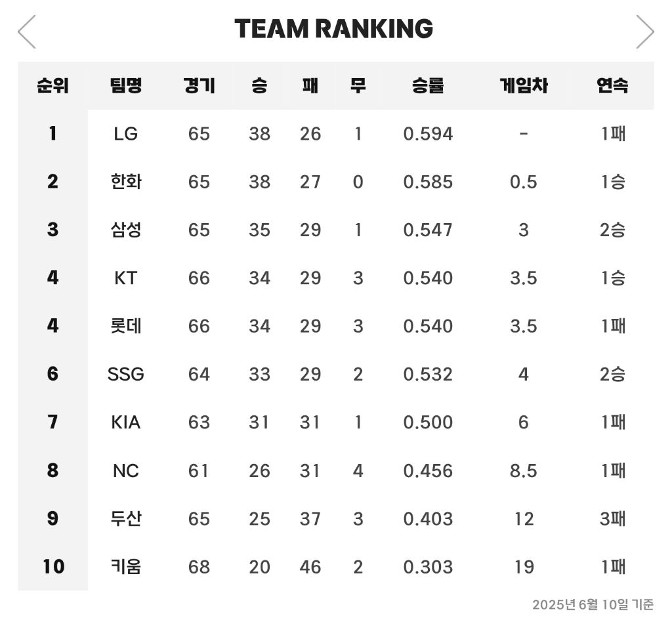Image resolution: width=672 pixels, height=626 pixels.
Task: Open the 두산 team entry
Action: [125, 518]
